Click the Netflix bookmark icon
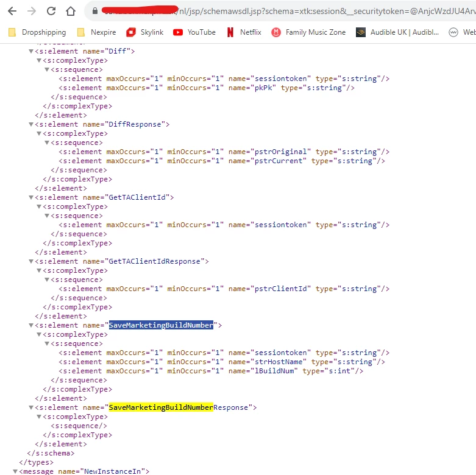This screenshot has width=476, height=475. click(230, 32)
